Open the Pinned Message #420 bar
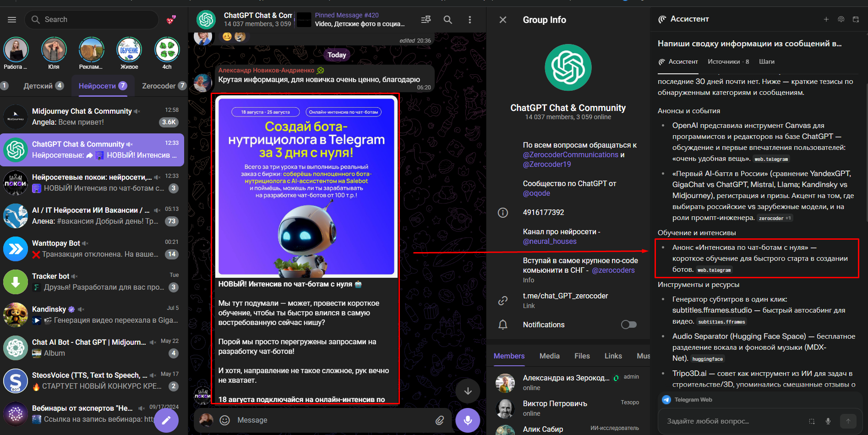The image size is (868, 435). tap(360, 20)
